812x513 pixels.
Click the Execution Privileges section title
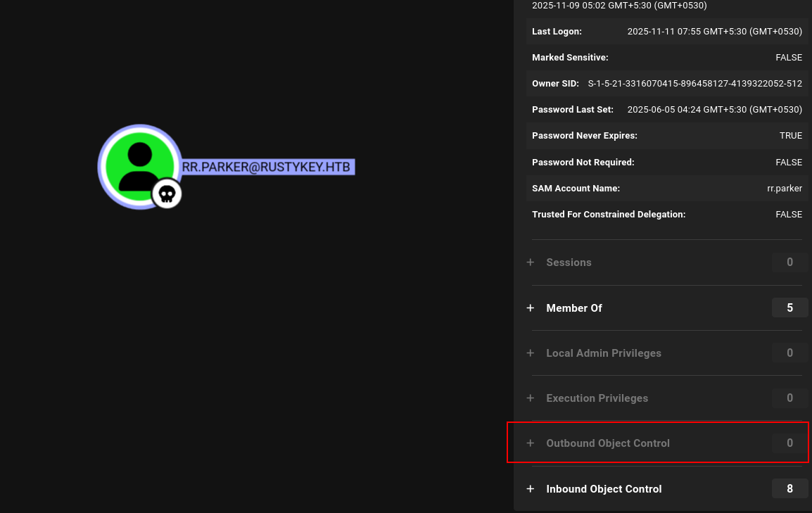click(x=597, y=398)
